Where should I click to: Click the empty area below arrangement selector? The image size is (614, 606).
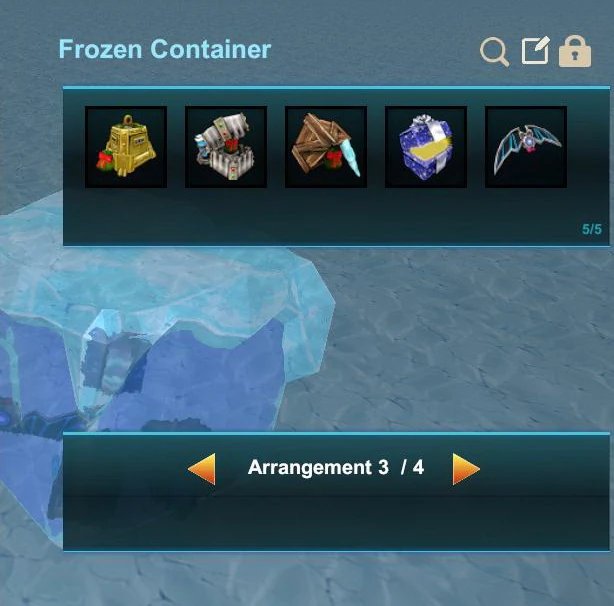point(336,521)
